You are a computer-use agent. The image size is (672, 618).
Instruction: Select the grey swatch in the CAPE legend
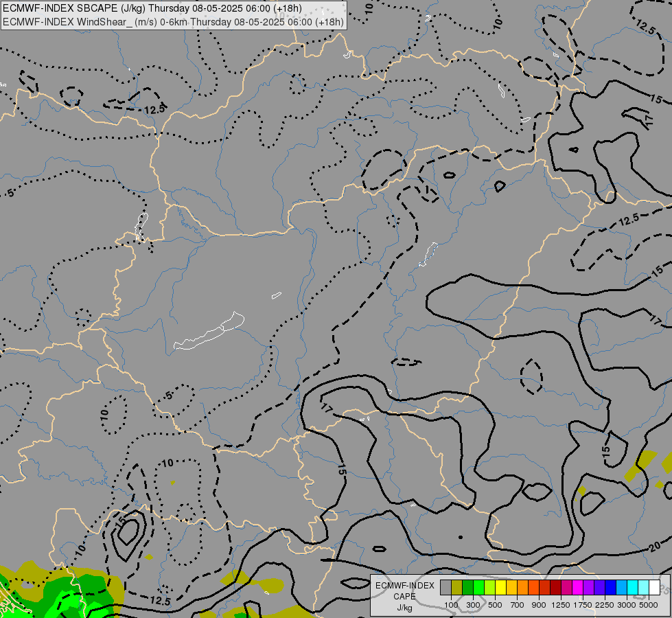[445, 587]
